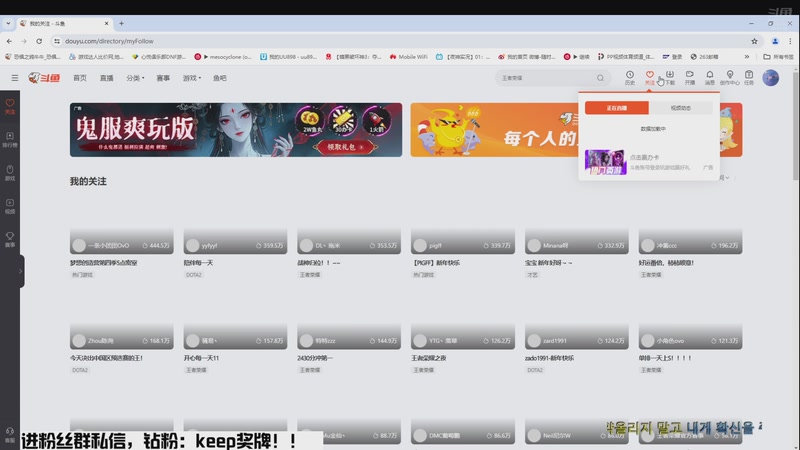The image size is (800, 450).
Task: Click the customer service headset in sidebar
Action: [x=10, y=435]
